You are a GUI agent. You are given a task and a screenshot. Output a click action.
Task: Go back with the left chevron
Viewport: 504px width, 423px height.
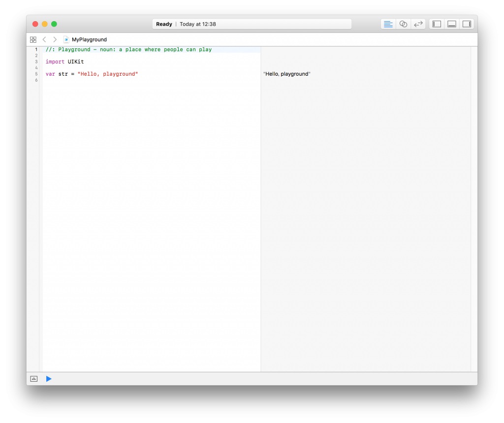[44, 39]
